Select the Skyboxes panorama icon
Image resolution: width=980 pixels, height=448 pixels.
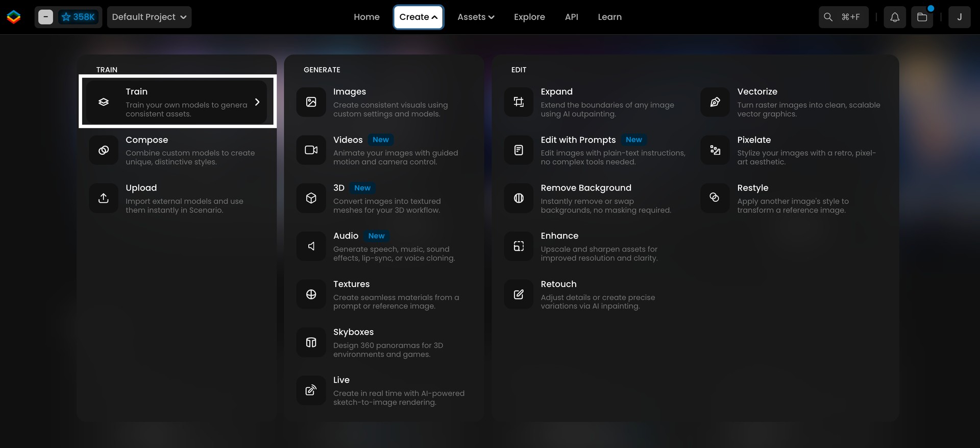311,342
